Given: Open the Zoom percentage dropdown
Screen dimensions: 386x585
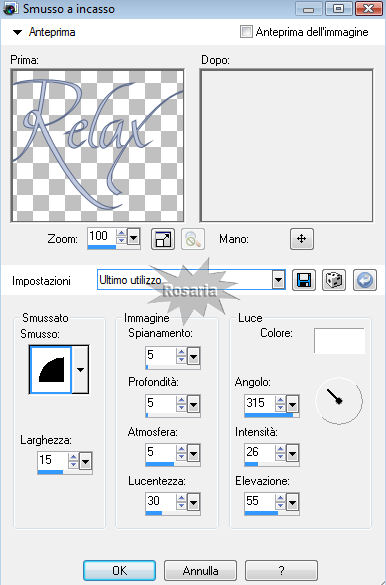Looking at the screenshot, I should (134, 237).
